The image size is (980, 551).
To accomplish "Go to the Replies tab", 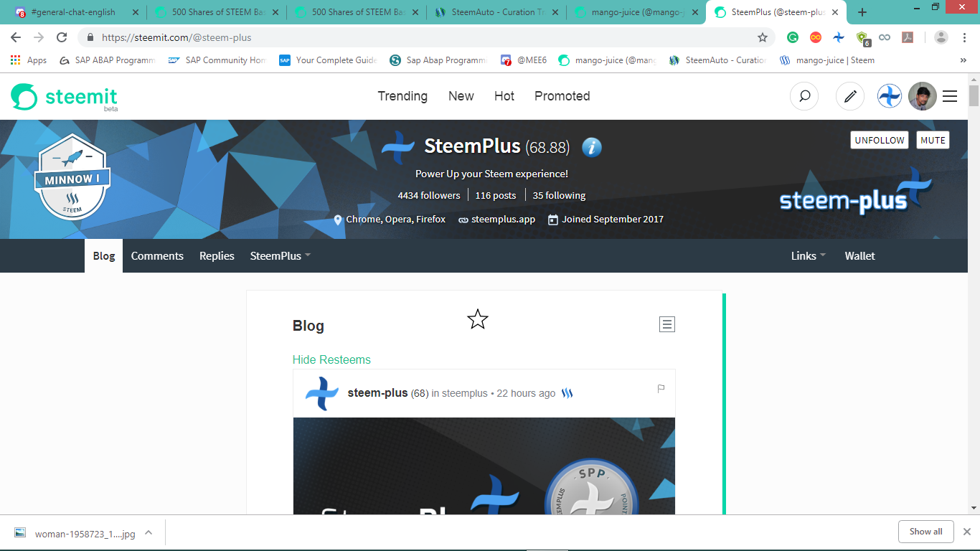I will tap(217, 256).
